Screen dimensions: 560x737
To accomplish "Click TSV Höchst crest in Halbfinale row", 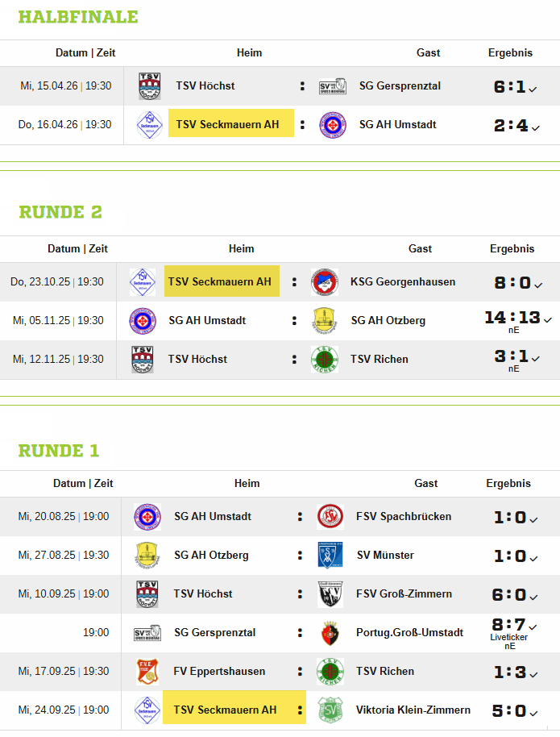I will (x=149, y=86).
